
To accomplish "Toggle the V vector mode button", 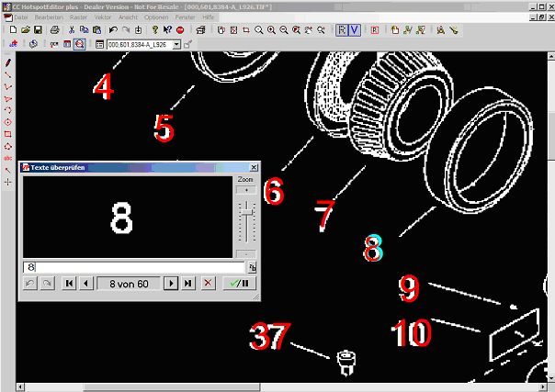I will pos(355,30).
